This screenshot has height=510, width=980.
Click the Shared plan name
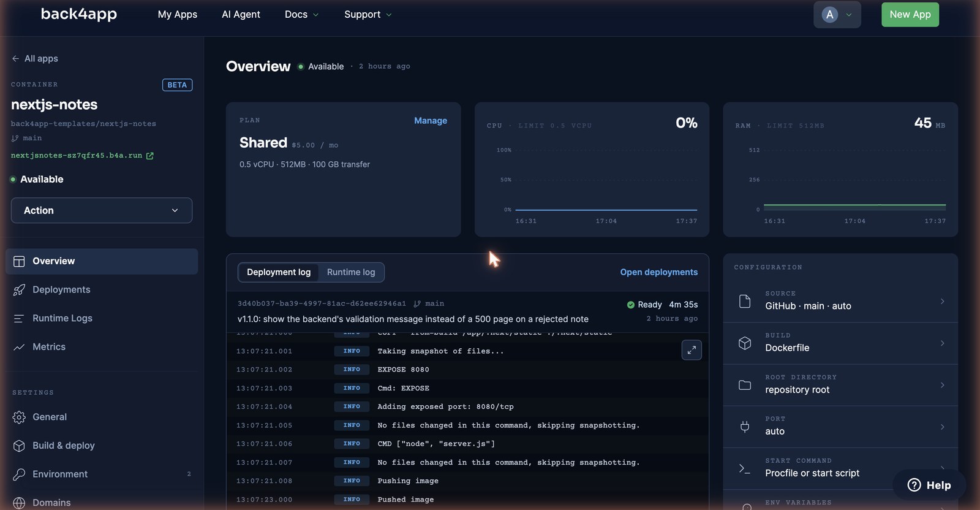[x=263, y=143]
